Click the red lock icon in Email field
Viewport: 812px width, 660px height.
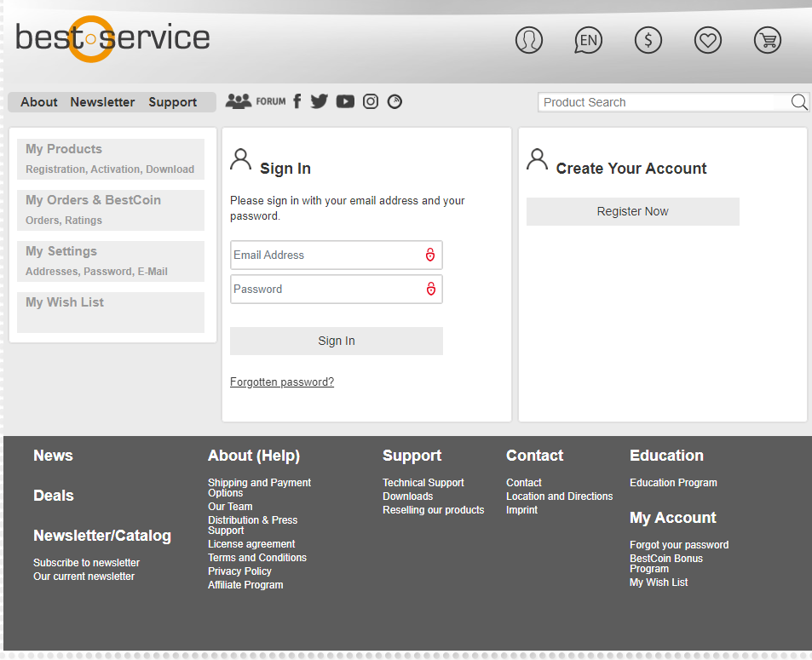click(x=429, y=255)
